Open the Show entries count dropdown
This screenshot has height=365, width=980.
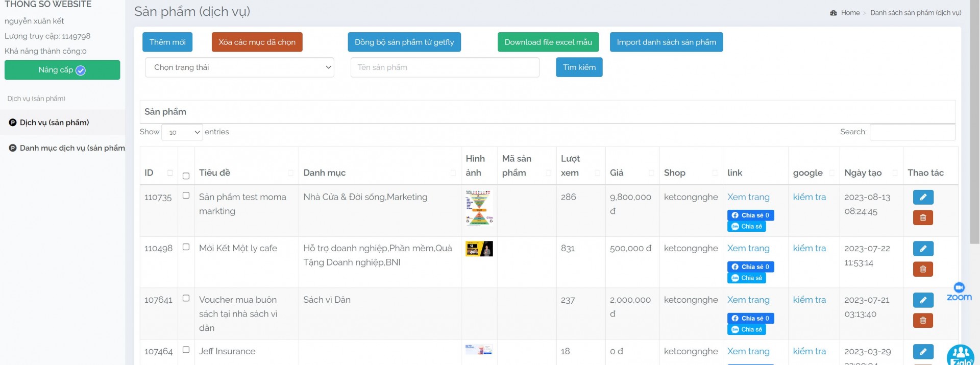coord(182,132)
